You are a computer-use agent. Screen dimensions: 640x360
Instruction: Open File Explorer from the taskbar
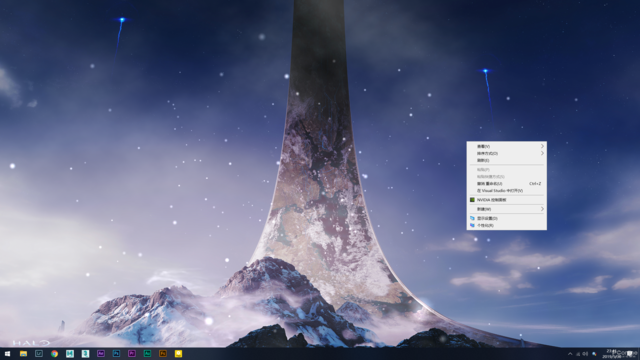[23, 353]
